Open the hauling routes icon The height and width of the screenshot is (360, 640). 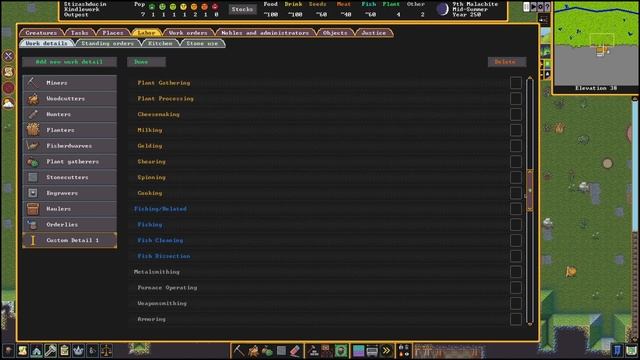[372, 351]
